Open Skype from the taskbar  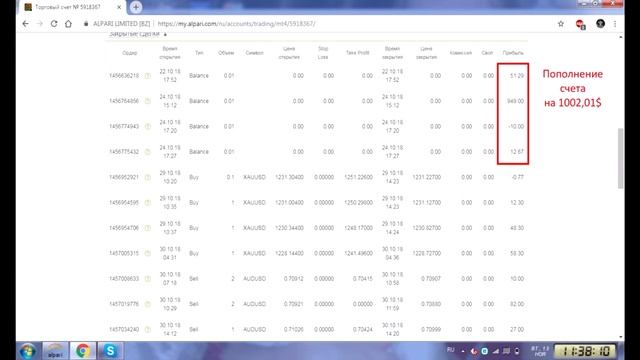pos(110,351)
